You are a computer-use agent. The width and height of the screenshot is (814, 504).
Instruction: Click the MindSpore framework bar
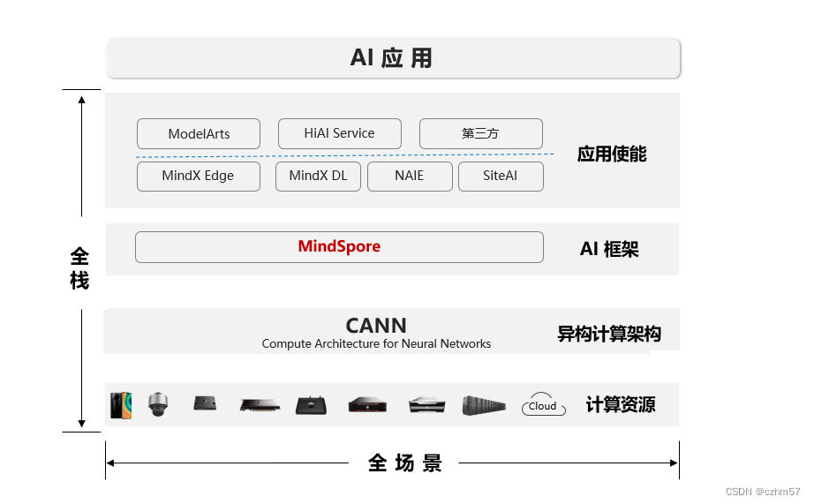(x=340, y=247)
